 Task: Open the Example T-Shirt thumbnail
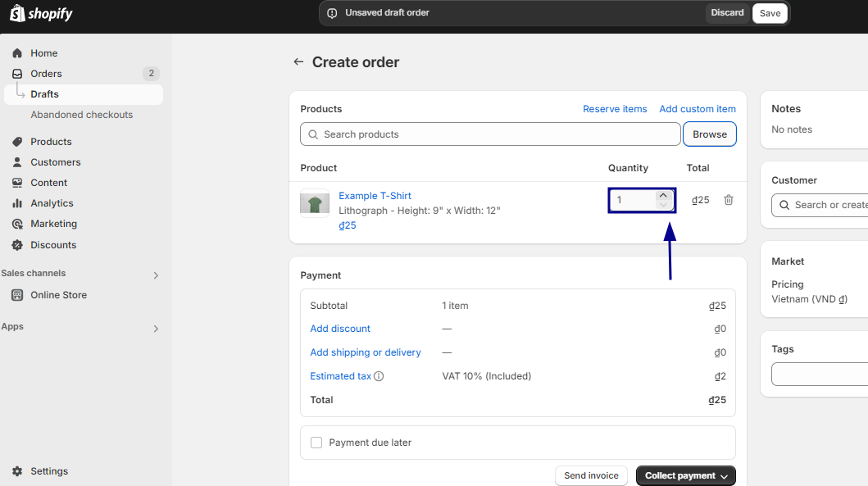pyautogui.click(x=315, y=204)
